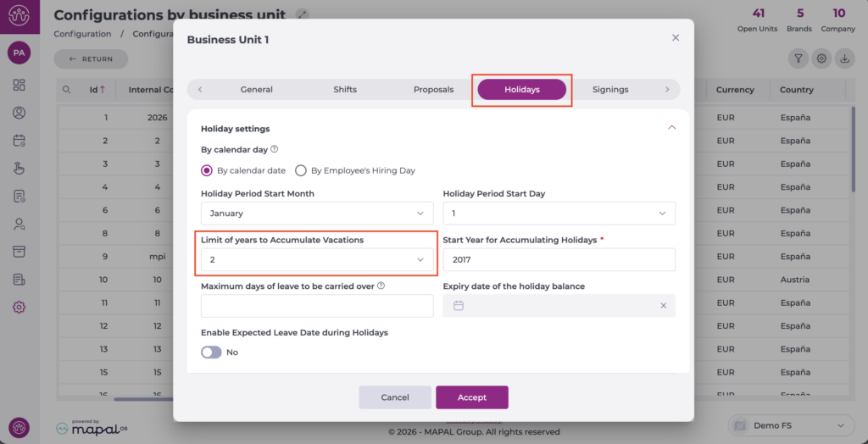
Task: Open the Holiday Period Start Day dropdown
Action: pos(559,214)
